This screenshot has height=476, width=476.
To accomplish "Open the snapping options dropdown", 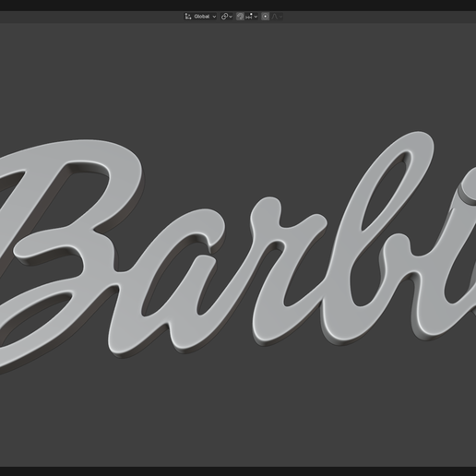I will tap(252, 17).
